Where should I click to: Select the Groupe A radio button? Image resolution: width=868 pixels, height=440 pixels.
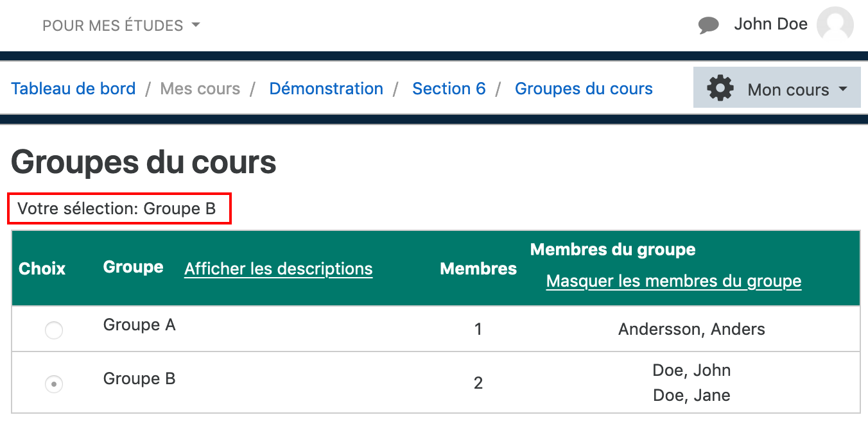coord(54,330)
